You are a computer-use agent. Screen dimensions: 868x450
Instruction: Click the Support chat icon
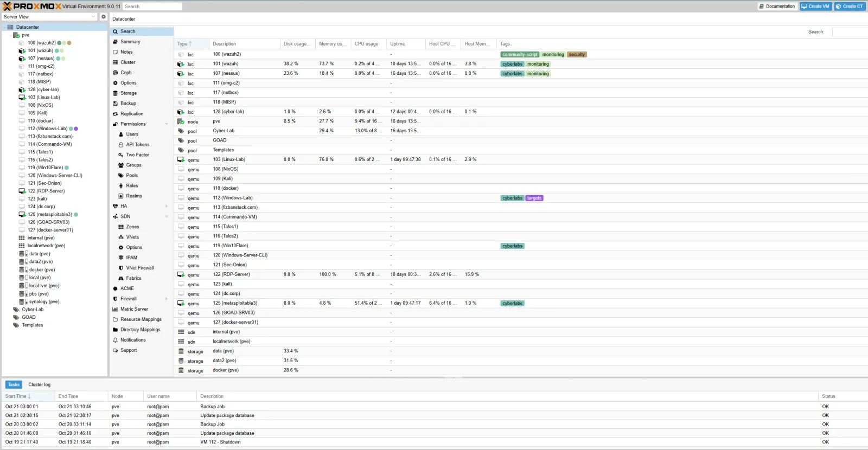pos(115,350)
